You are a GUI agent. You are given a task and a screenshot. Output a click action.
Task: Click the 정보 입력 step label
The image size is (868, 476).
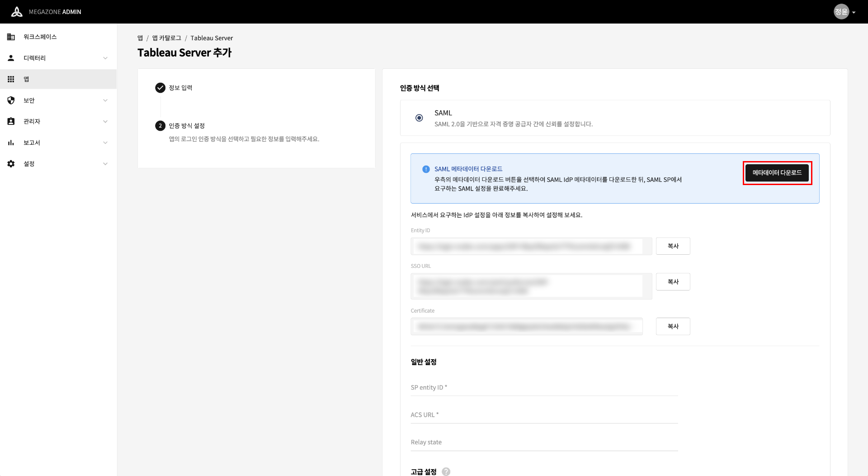click(x=180, y=88)
